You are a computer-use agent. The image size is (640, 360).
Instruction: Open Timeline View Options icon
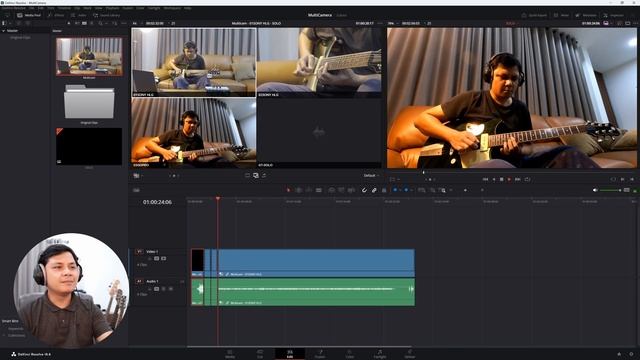[136, 190]
